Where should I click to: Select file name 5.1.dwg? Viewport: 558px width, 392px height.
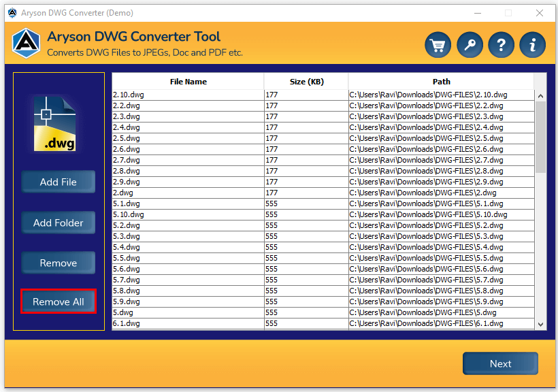[x=188, y=203]
